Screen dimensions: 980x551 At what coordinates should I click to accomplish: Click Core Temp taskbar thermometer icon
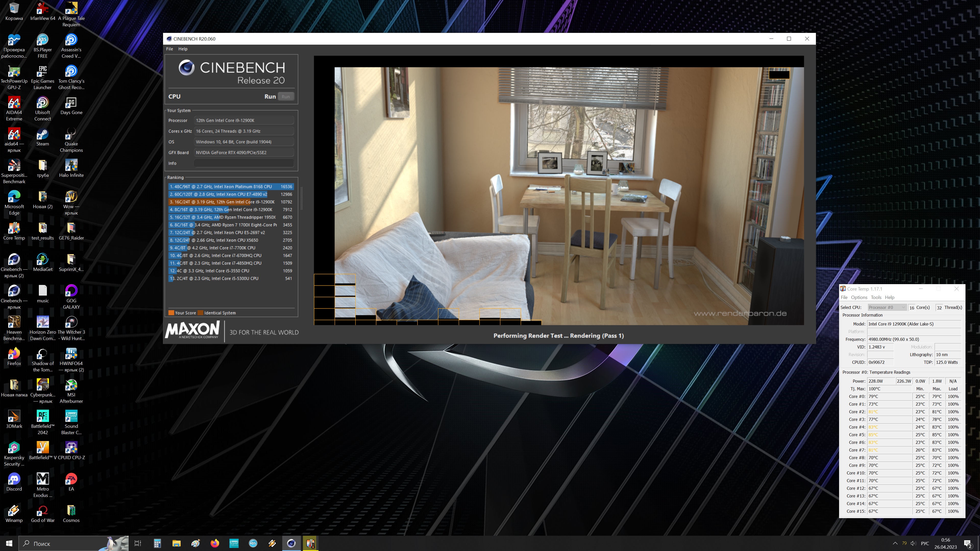pyautogui.click(x=310, y=543)
